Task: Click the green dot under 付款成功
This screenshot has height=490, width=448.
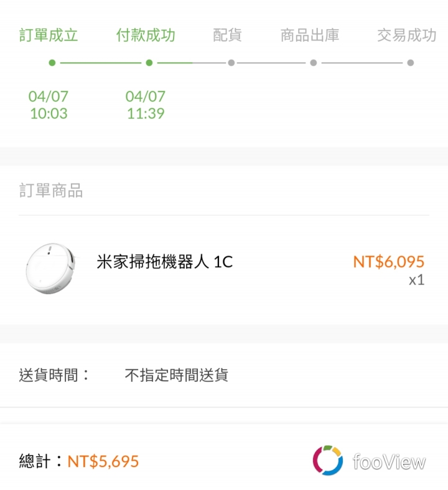Action: 149,63
